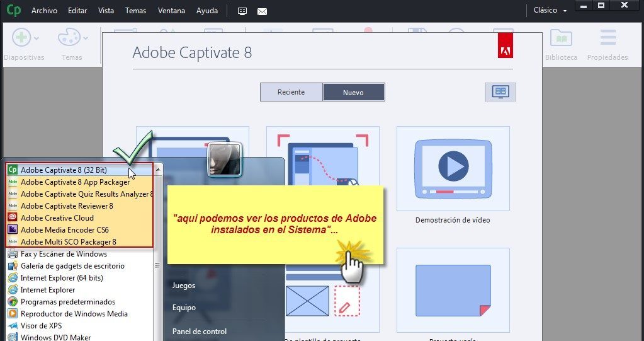Open the Propiedades panel
Screen dimensions: 644x341
[607, 45]
